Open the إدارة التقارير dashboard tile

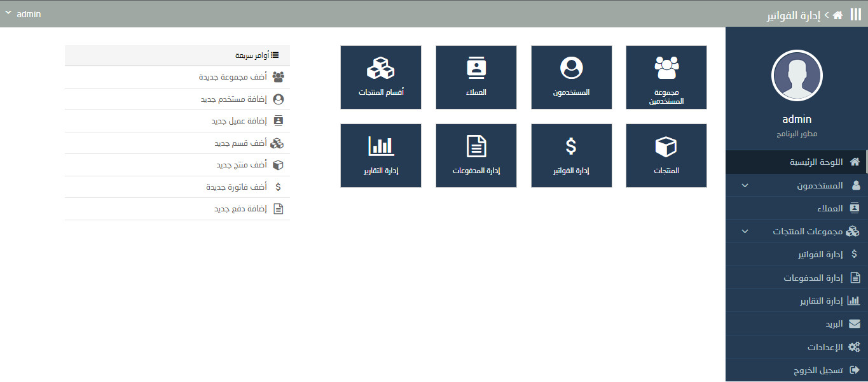tap(381, 155)
